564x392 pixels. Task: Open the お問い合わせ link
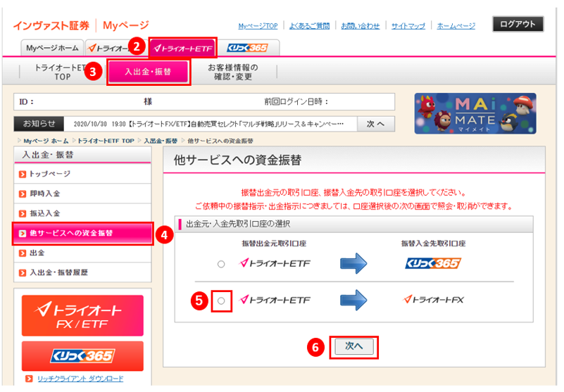coord(360,26)
